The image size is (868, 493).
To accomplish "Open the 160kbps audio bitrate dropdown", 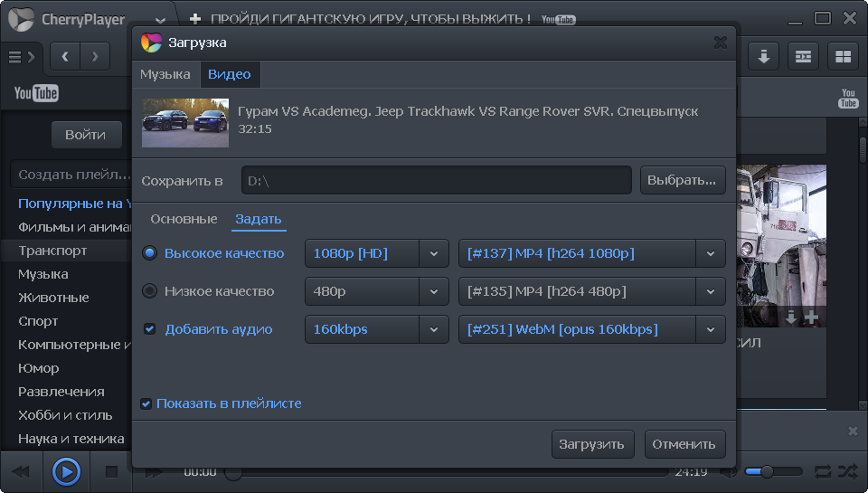I will [376, 329].
